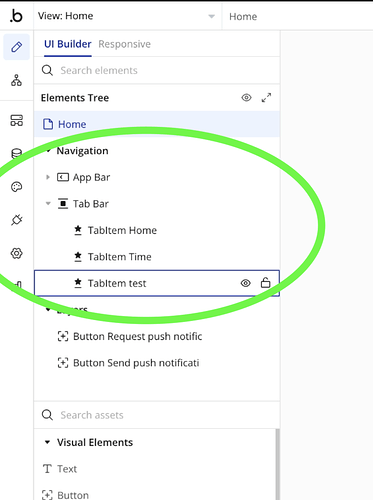
Task: Click the Search elements field
Action: (x=157, y=70)
